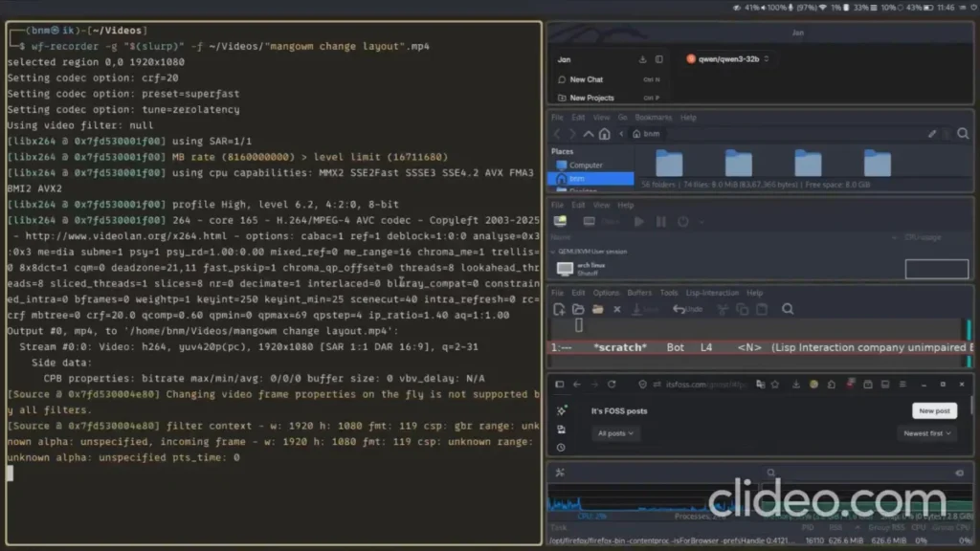Bookmark the page with the star icon
Image resolution: width=980 pixels, height=551 pixels.
coord(775,385)
